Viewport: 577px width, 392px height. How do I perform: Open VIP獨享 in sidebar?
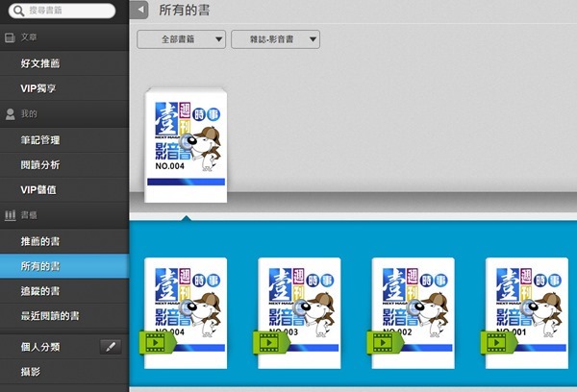pos(64,88)
